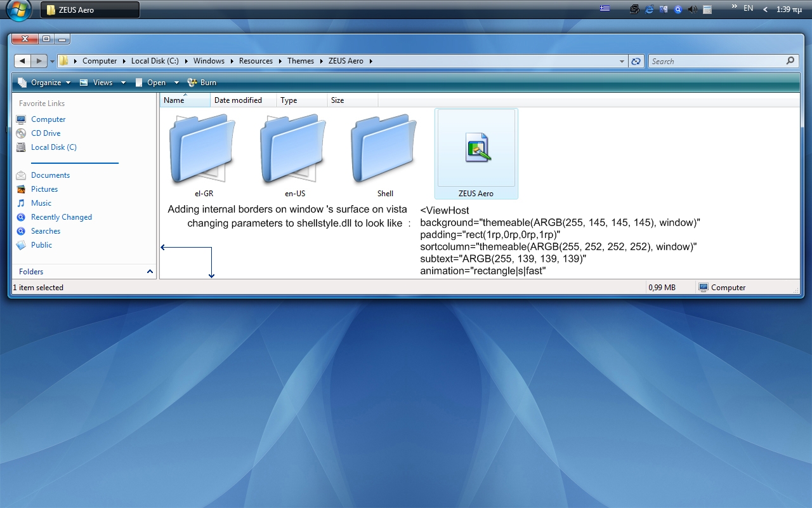
Task: Click the search magnifier icon
Action: coord(790,61)
